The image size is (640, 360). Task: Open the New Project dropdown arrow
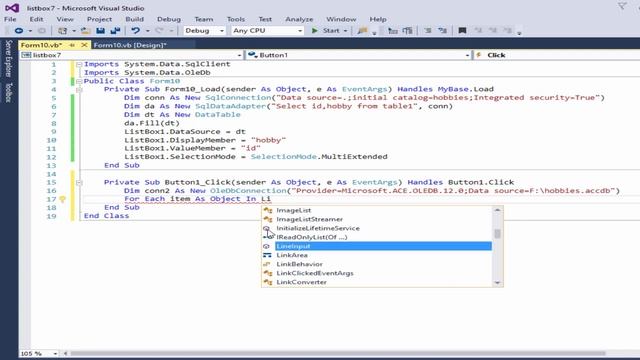tap(74, 31)
